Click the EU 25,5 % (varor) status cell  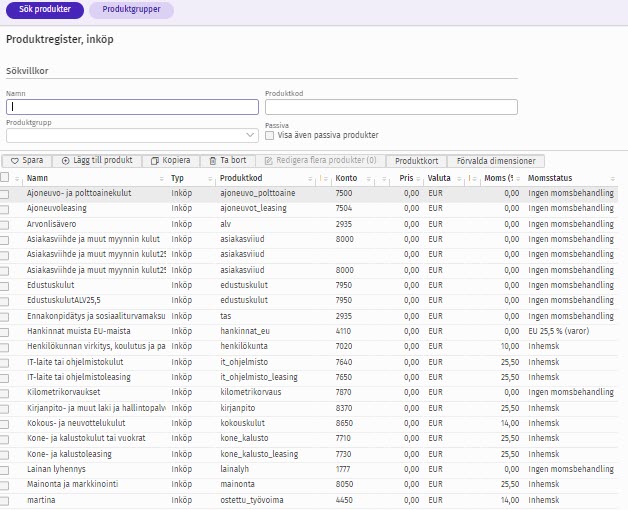tap(559, 331)
